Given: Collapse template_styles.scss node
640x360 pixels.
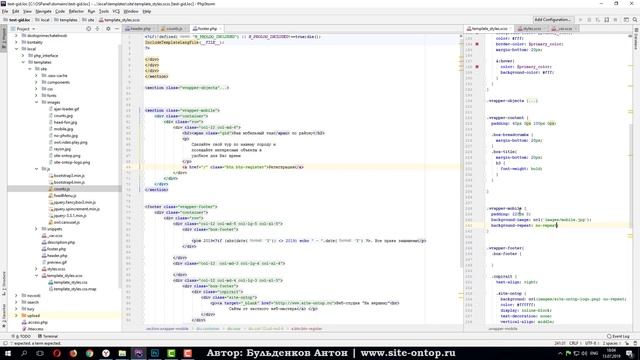Looking at the screenshot, I should [36, 276].
